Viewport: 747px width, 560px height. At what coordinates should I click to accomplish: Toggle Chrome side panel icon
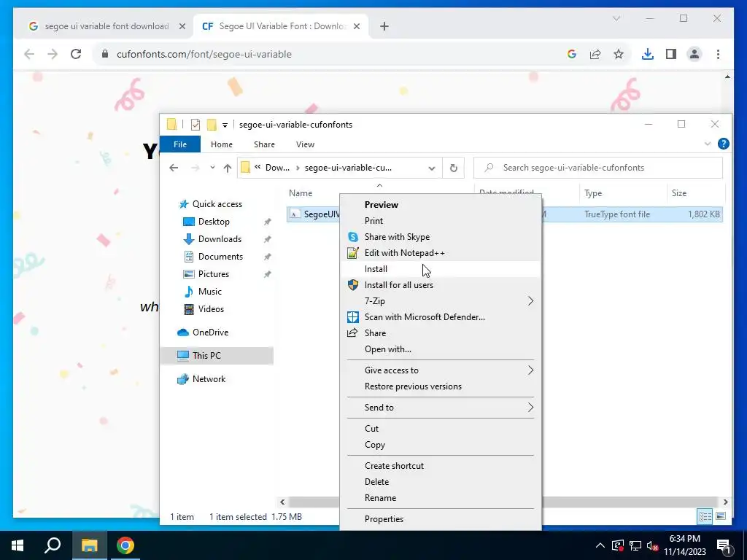[x=671, y=54]
